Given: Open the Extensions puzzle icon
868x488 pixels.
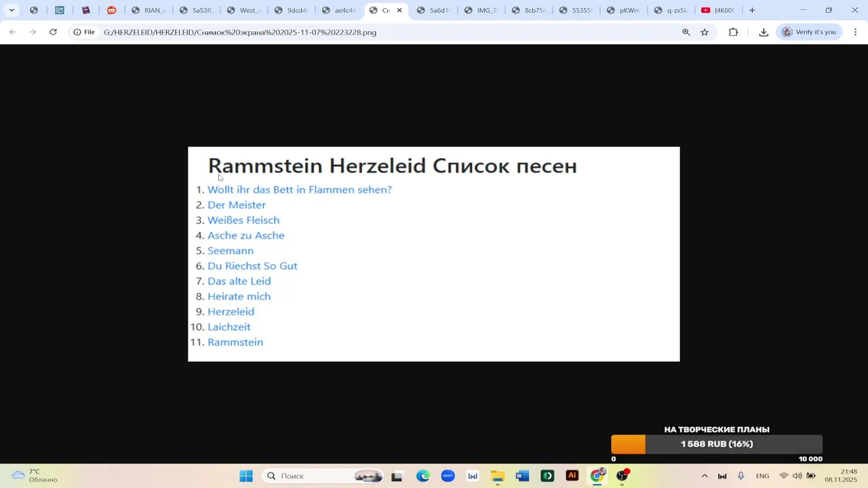Looking at the screenshot, I should pyautogui.click(x=733, y=32).
